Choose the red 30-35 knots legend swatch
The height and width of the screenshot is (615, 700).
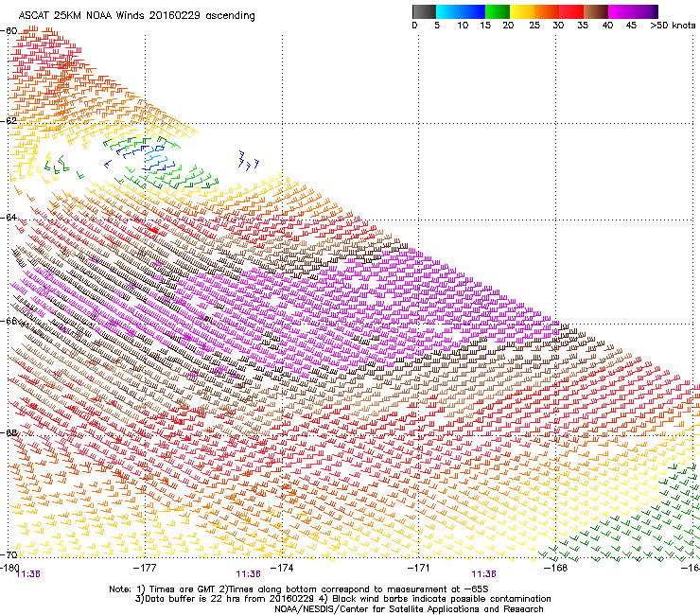click(x=571, y=11)
